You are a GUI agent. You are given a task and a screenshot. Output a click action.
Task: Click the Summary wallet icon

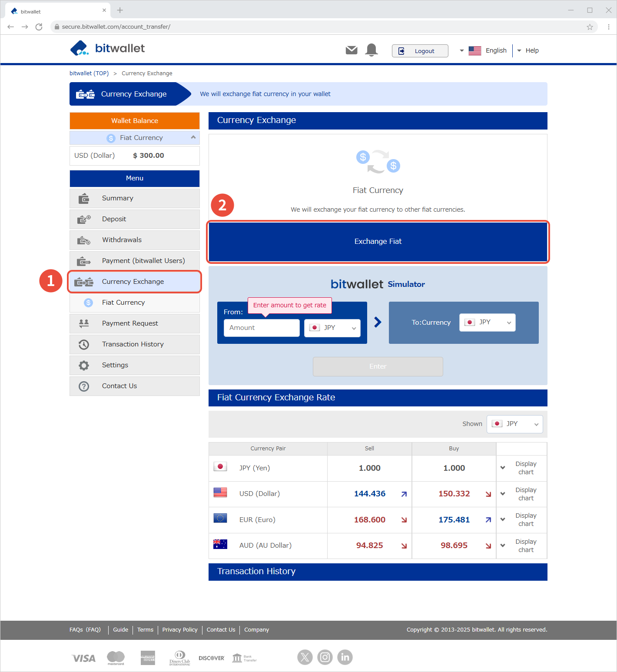pos(84,199)
